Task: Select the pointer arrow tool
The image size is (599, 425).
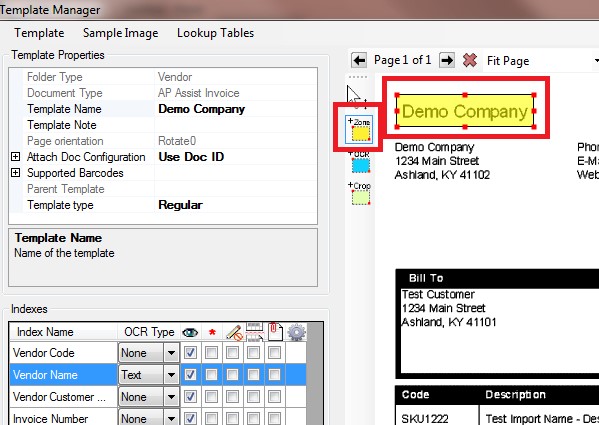Action: click(355, 95)
